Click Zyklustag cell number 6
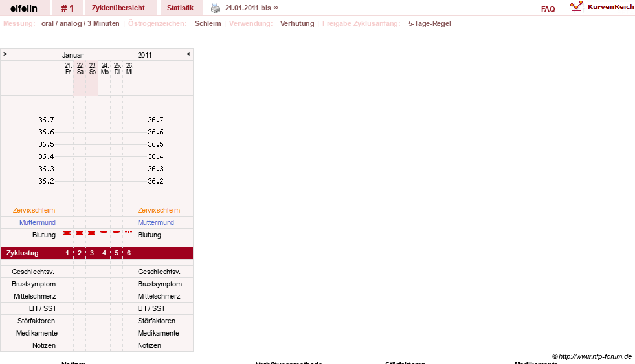Viewport: 635px width, 364px height. 129,253
